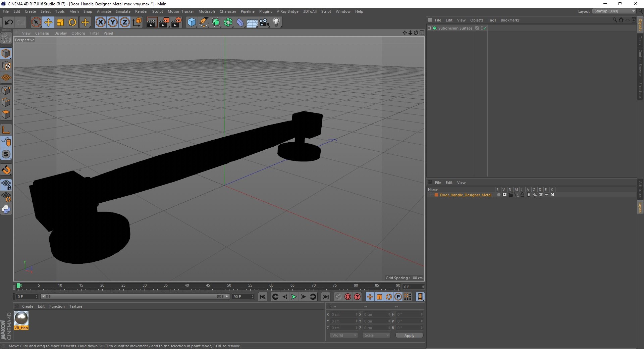Screen dimensions: 644x349
Task: Click the Apply button
Action: [x=409, y=335]
